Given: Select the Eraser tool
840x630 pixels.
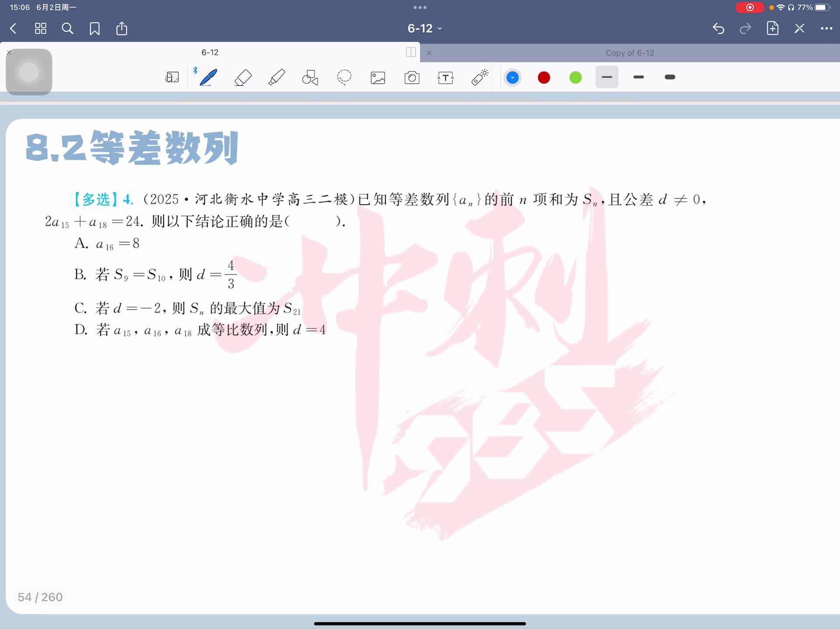Looking at the screenshot, I should click(x=243, y=77).
